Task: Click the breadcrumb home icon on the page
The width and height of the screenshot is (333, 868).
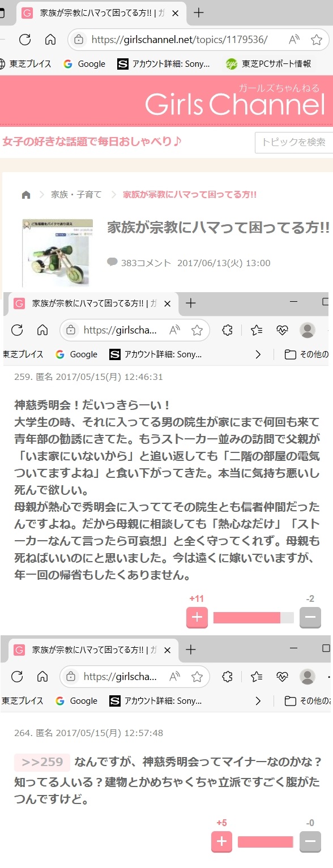Action: click(x=26, y=195)
